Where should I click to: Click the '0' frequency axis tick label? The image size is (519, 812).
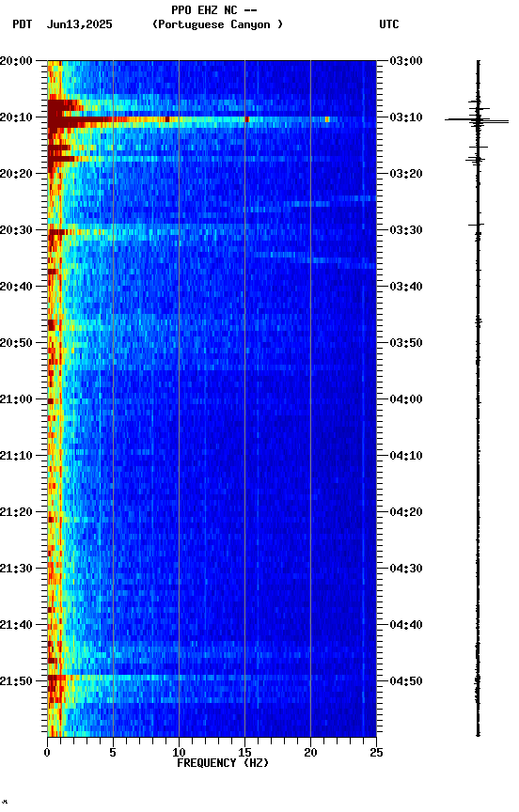(x=47, y=753)
